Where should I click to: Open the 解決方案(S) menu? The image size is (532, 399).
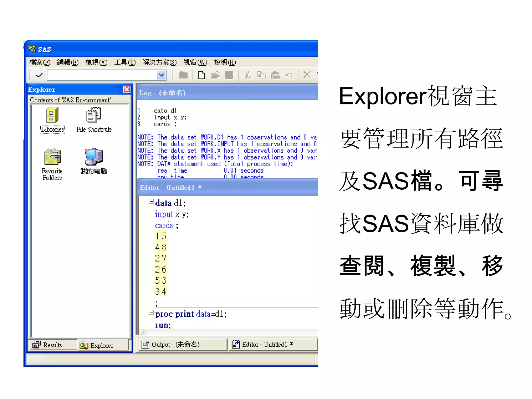pos(159,62)
